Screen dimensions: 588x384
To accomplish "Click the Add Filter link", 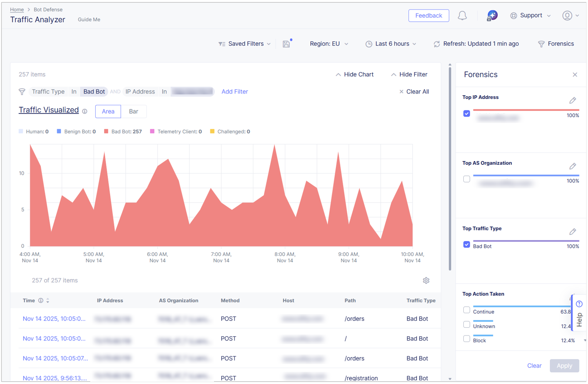I will click(x=234, y=92).
